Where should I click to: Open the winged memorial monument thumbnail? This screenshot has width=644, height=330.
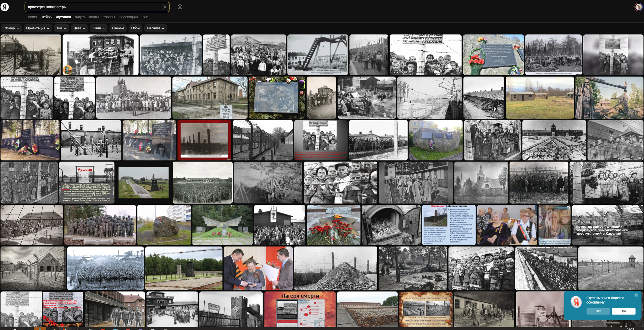coord(222,225)
